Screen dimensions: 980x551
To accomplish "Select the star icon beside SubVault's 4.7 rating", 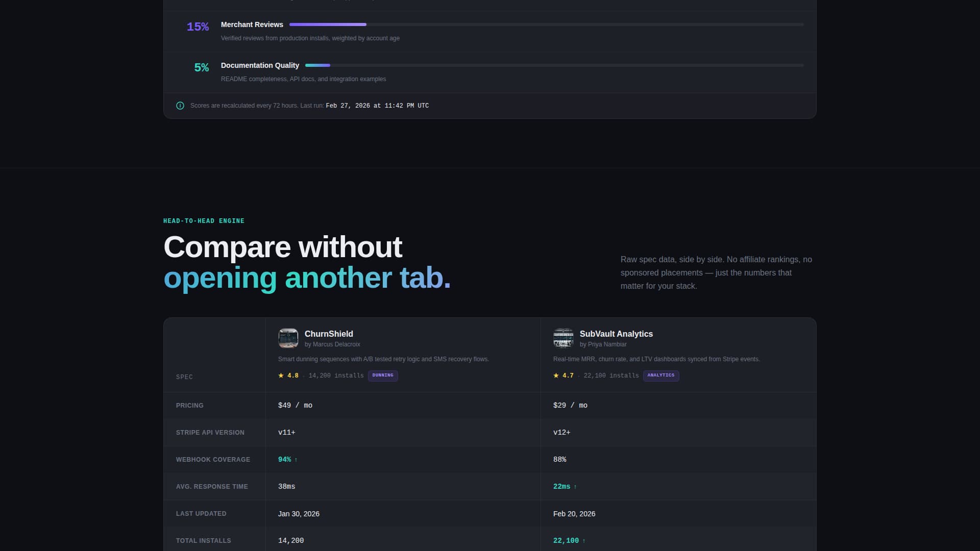I will coord(556,375).
